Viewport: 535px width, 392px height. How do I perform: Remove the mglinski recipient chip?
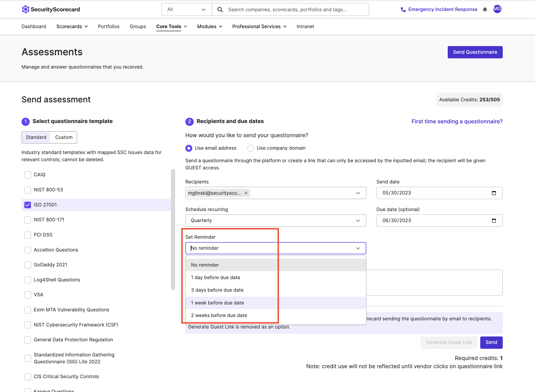pyautogui.click(x=246, y=193)
